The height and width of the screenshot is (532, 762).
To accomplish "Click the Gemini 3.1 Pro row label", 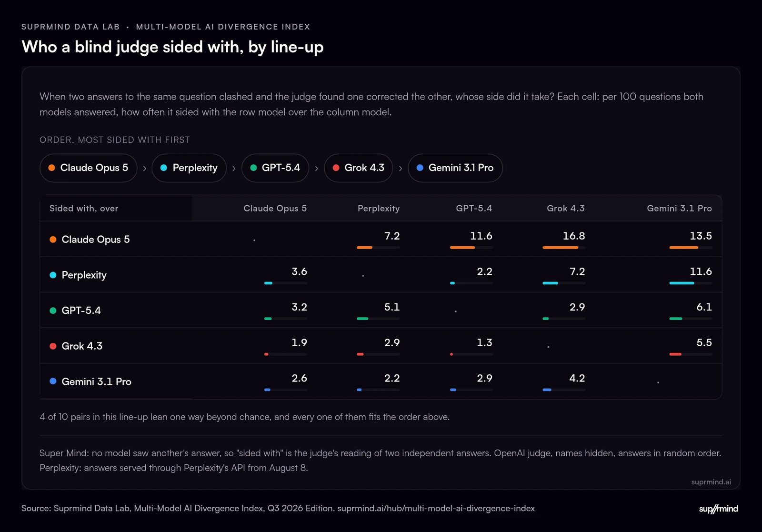I will click(x=97, y=381).
